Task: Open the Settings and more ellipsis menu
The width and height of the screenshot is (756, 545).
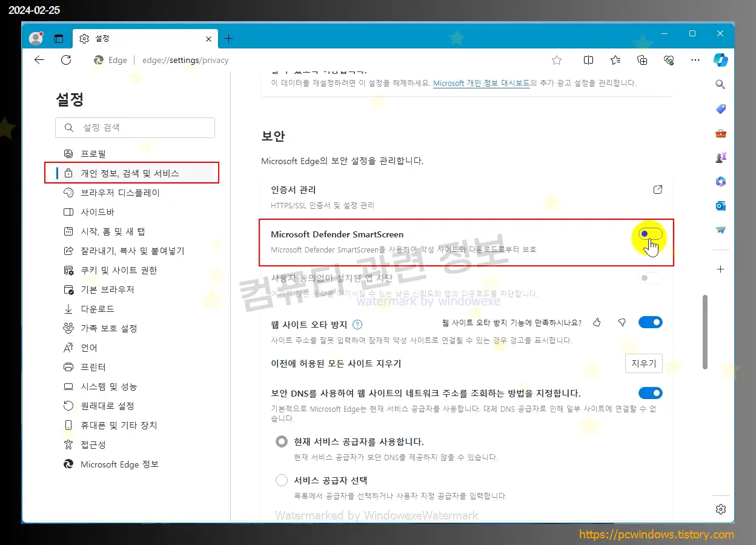Action: click(x=695, y=60)
